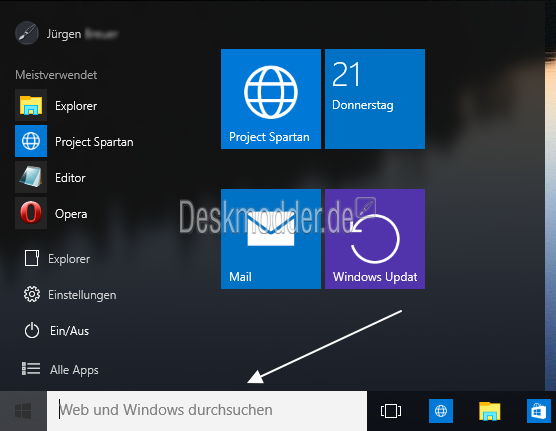Screen dimensions: 556x431
Task: Launch Explorer label under Meistverwendet
Action: (x=76, y=106)
